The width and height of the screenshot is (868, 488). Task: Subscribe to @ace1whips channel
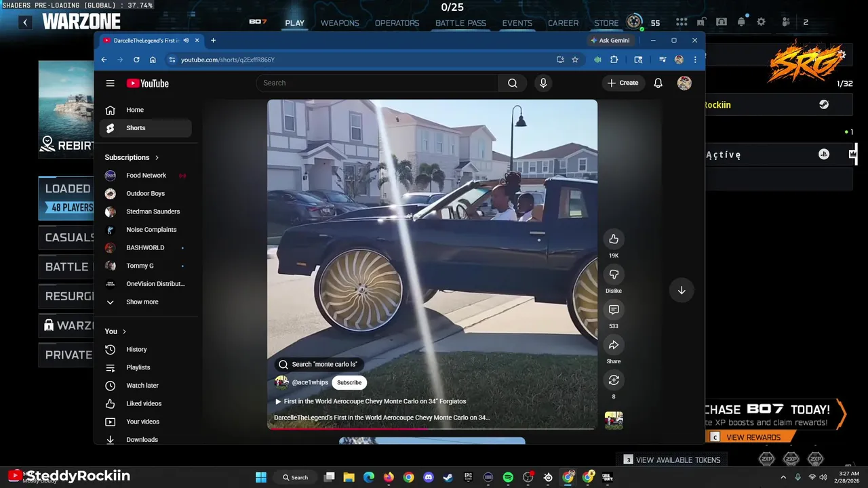coord(349,382)
